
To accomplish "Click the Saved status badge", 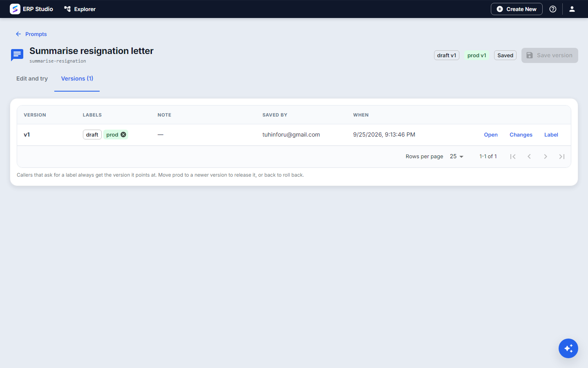I will point(505,55).
